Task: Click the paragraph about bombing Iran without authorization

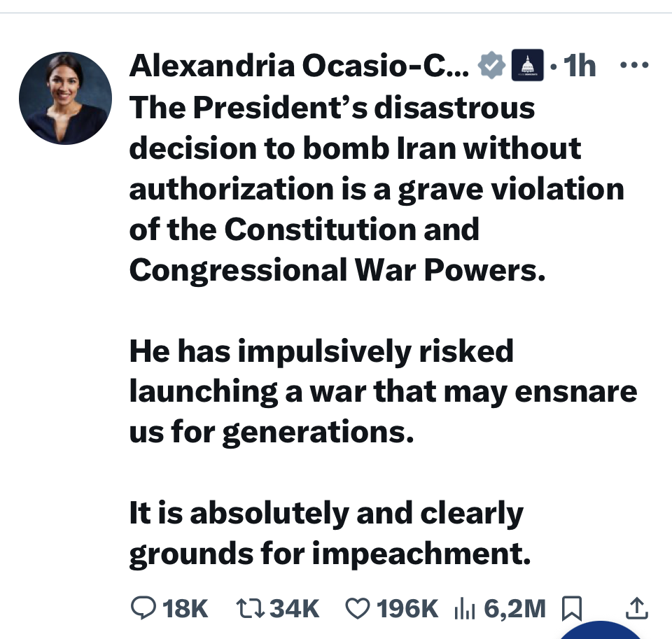Action: [375, 189]
